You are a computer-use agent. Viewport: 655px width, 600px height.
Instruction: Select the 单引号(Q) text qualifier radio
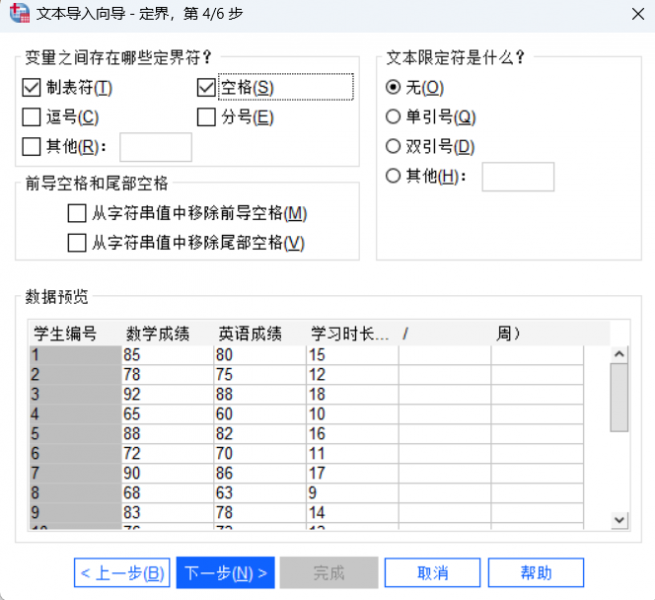pos(393,117)
